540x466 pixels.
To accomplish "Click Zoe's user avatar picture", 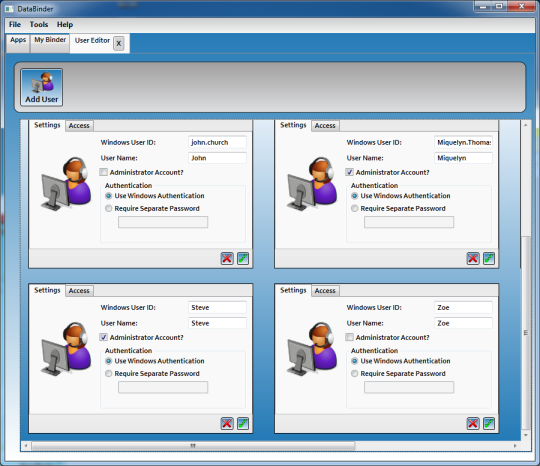I will [312, 349].
